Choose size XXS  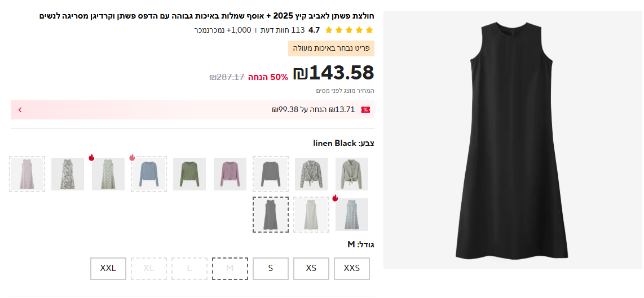(352, 268)
